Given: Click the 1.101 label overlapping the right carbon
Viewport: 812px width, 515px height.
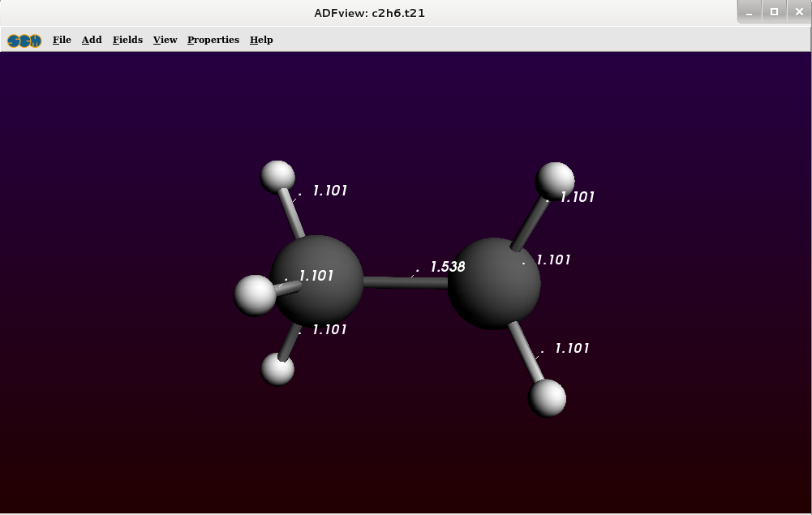Looking at the screenshot, I should pyautogui.click(x=553, y=260).
